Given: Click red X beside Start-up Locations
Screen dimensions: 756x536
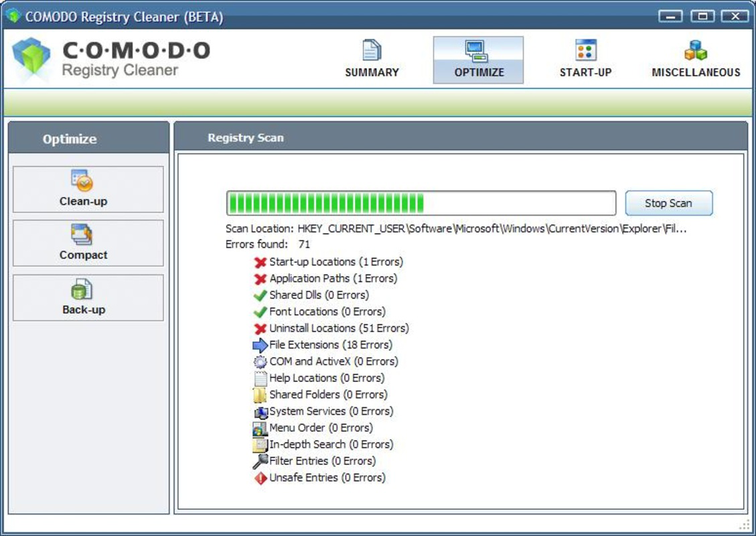Looking at the screenshot, I should (260, 262).
